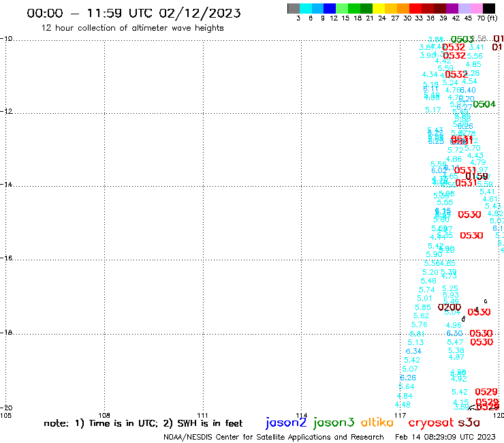Click the wave height value '4.84'
Screen dimensions: 504x443
click(x=405, y=396)
